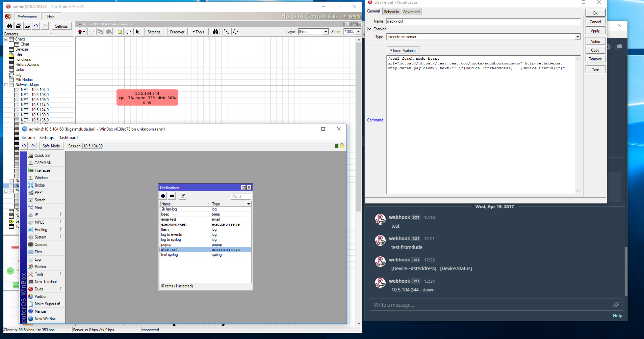Click the Test button in Notification dialog
The width and height of the screenshot is (644, 339).
[x=595, y=69]
